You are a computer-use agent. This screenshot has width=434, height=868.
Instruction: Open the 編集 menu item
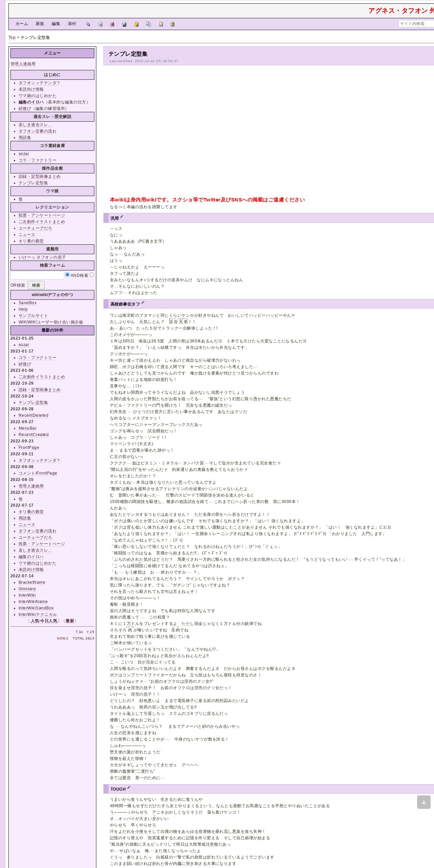click(x=56, y=24)
